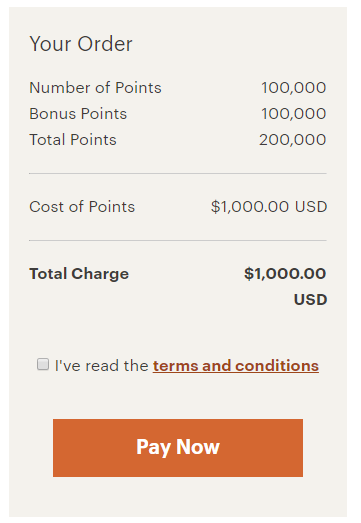Screen dimensions: 361x523
Task: Click the Bonus Points label
Action: click(x=78, y=114)
